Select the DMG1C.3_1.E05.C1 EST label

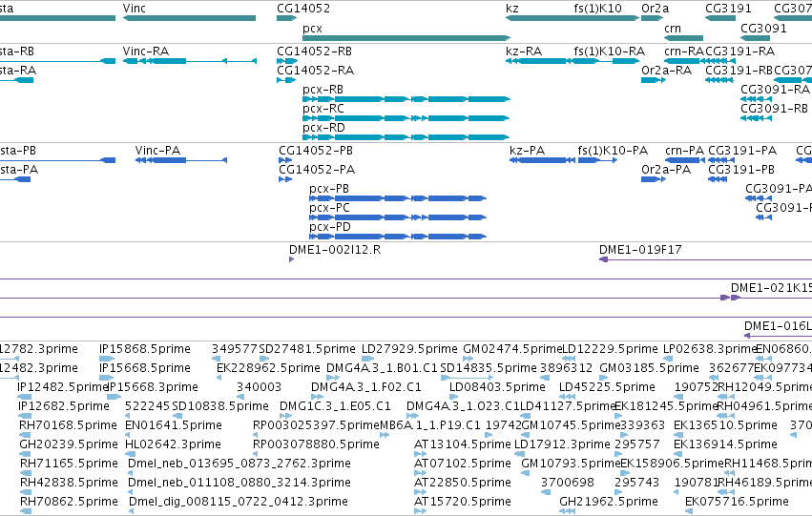[335, 407]
